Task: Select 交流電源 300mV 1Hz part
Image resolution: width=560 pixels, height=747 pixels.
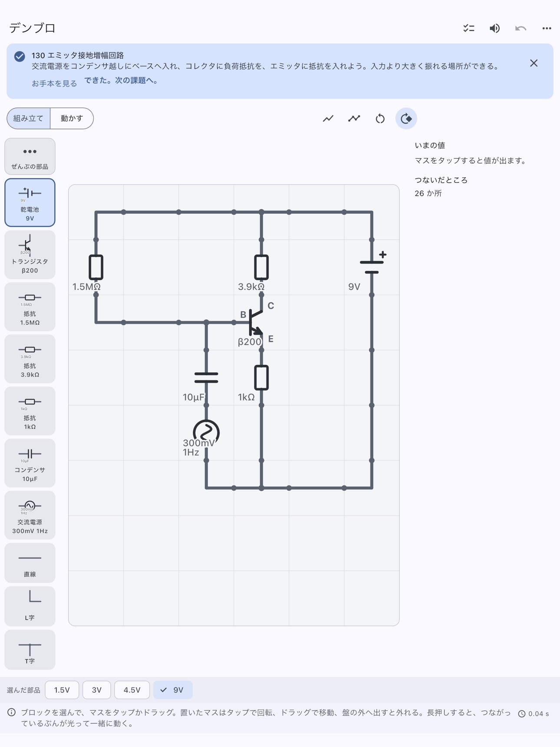Action: pos(30,515)
